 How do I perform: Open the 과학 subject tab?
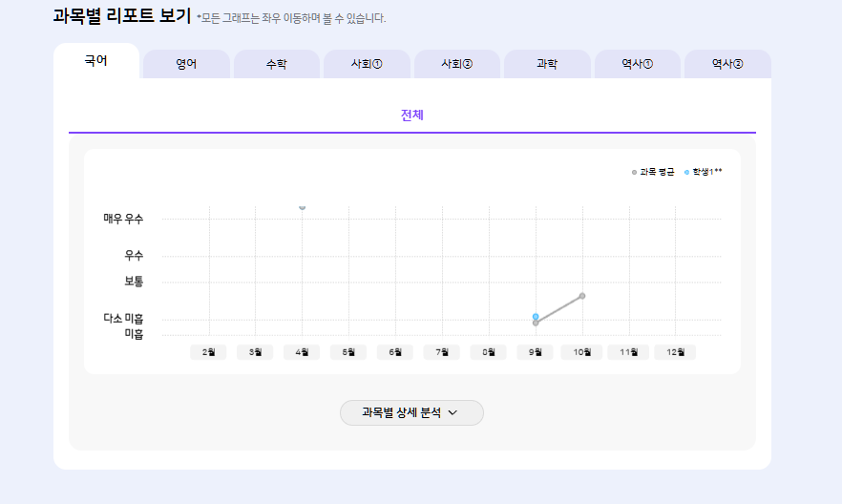tap(547, 65)
